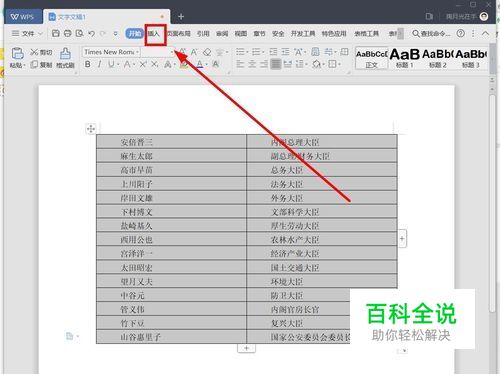Open the 视图 (View) tab
This screenshot has height=374, width=500.
[241, 34]
